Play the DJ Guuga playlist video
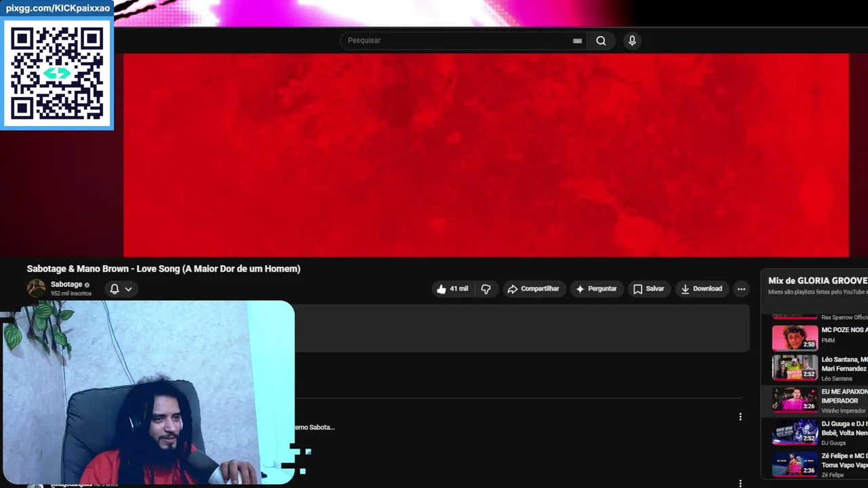Image resolution: width=868 pixels, height=488 pixels. coord(795,431)
